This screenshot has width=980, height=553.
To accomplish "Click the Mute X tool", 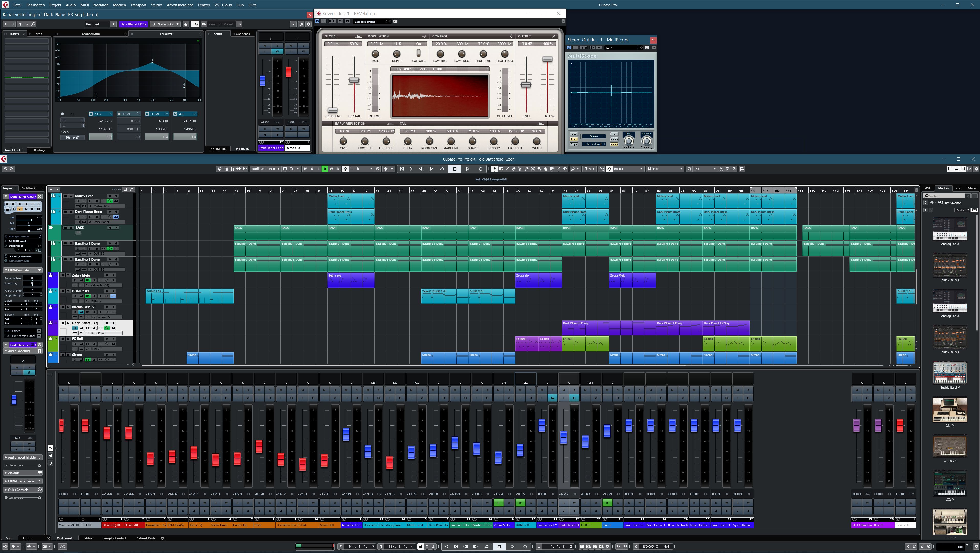I will pos(533,169).
